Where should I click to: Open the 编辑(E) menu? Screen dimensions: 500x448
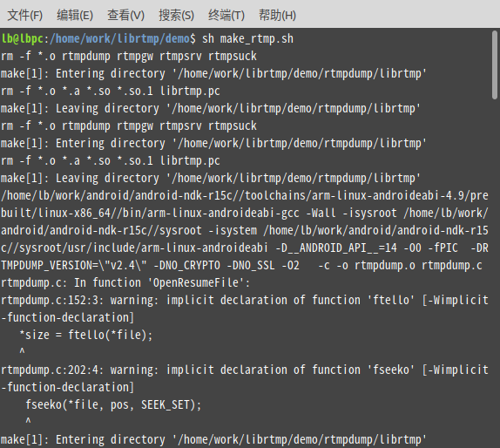click(x=75, y=16)
